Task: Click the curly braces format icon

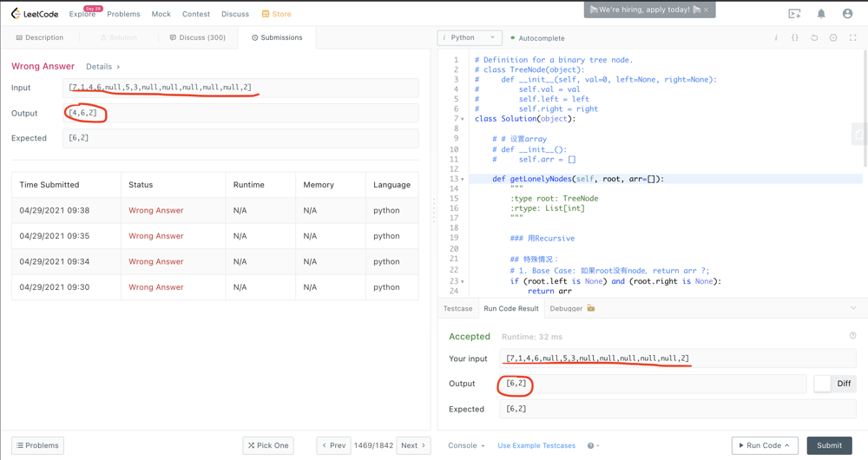Action: click(795, 37)
